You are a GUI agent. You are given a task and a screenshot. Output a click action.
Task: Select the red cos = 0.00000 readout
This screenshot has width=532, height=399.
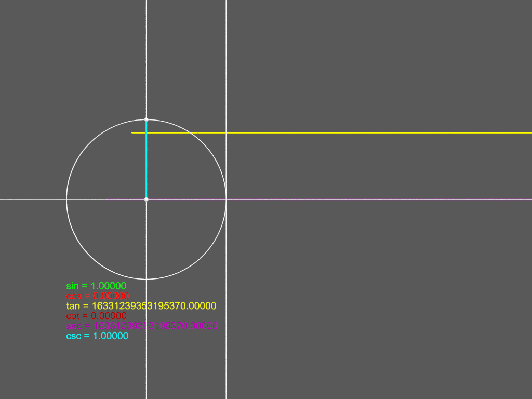[97, 296]
